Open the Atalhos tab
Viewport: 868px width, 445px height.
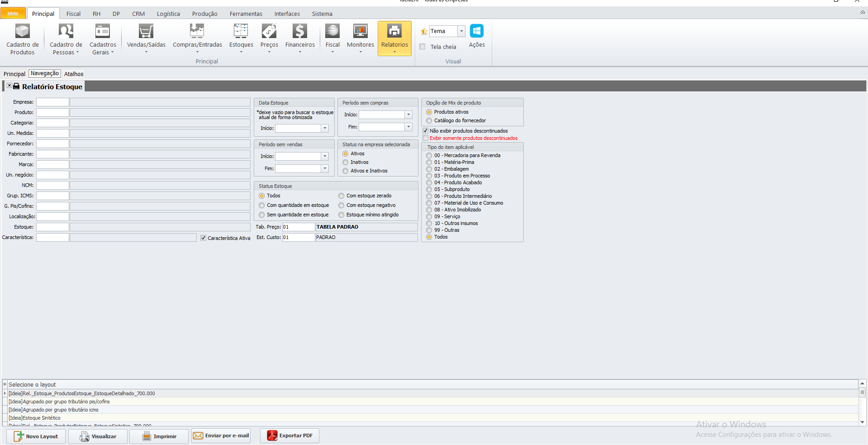74,74
